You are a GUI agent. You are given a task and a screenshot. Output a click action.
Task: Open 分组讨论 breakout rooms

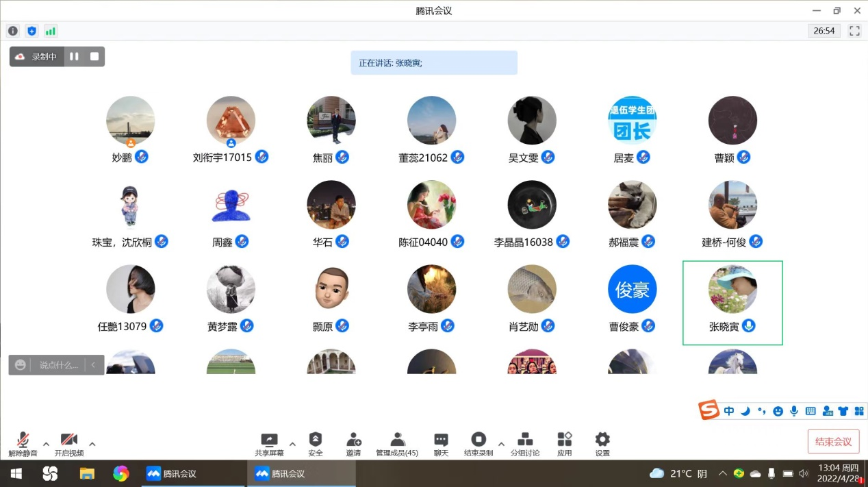[x=525, y=444]
